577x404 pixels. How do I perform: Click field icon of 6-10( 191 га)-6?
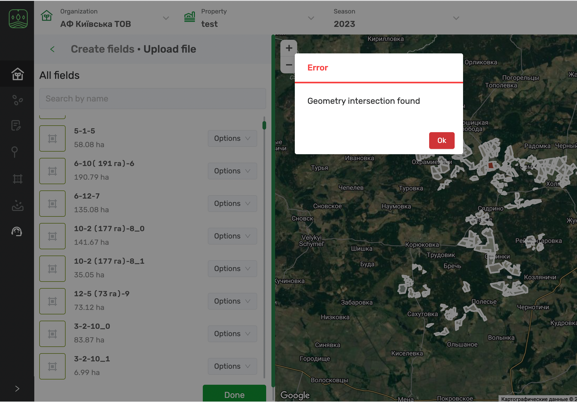[x=52, y=171]
